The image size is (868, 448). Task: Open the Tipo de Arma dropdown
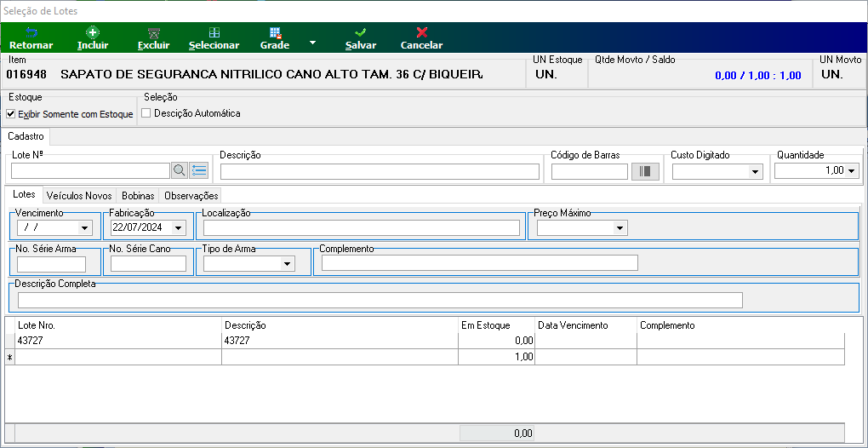(287, 264)
